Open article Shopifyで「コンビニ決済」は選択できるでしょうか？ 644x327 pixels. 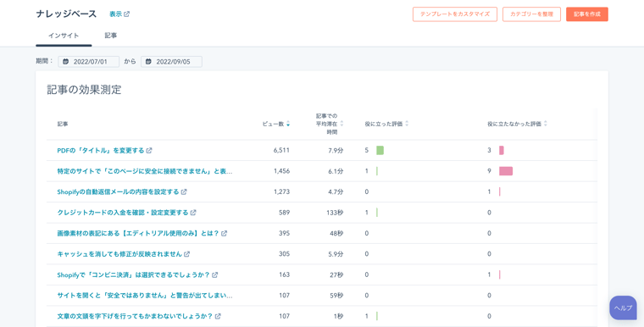pyautogui.click(x=134, y=274)
